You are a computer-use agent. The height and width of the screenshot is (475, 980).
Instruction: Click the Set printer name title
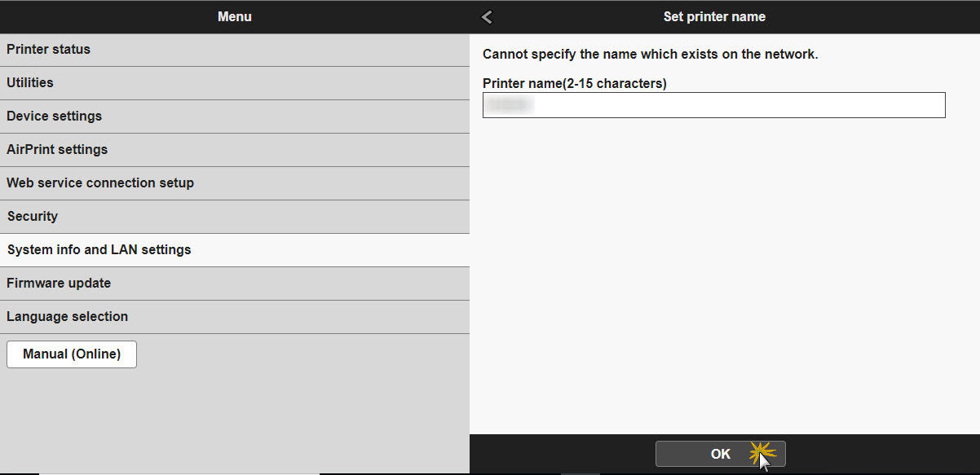tap(714, 16)
